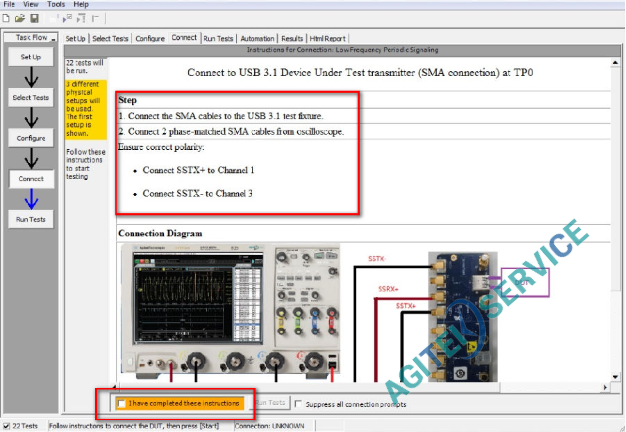The height and width of the screenshot is (432, 626).
Task: Open the Results tab
Action: 291,38
